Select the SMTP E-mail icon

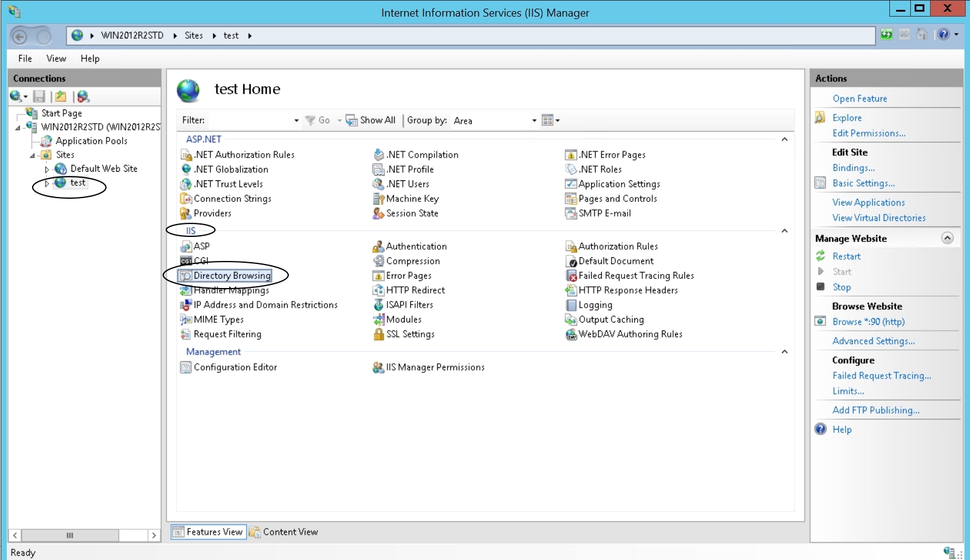571,214
